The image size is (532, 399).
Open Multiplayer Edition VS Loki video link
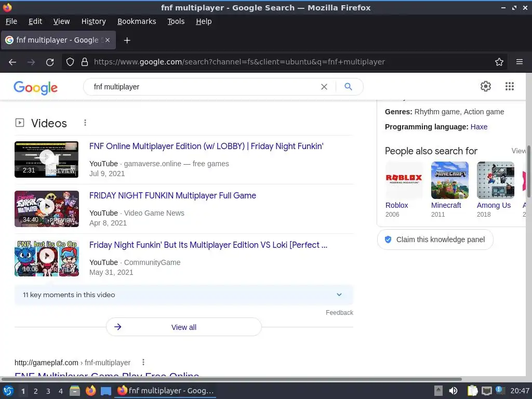208,245
